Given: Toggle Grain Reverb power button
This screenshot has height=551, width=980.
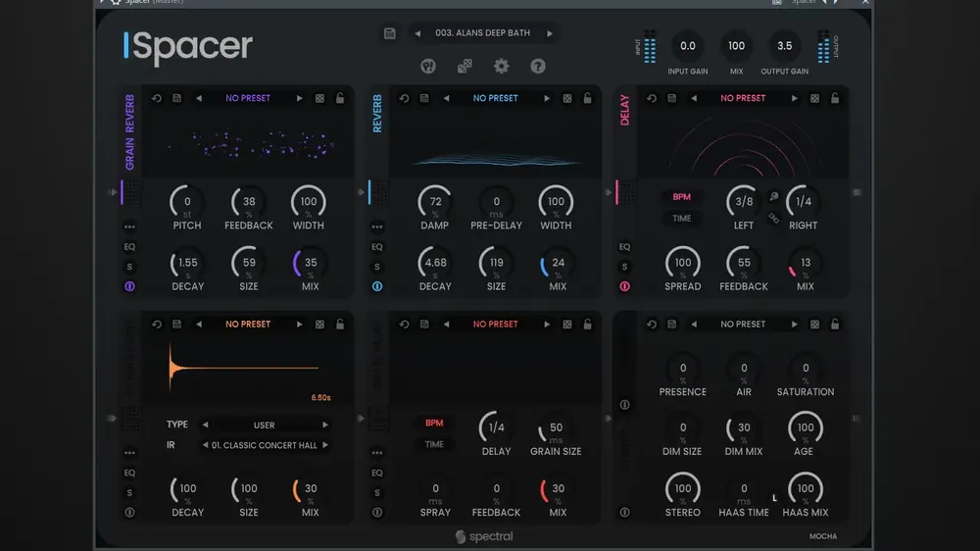Looking at the screenshot, I should (x=129, y=286).
